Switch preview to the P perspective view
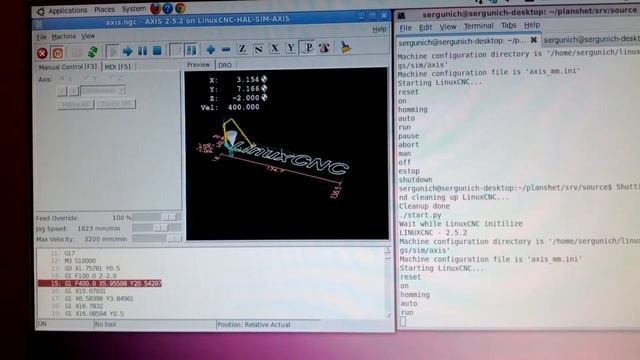This screenshot has height=360, width=640. click(308, 48)
